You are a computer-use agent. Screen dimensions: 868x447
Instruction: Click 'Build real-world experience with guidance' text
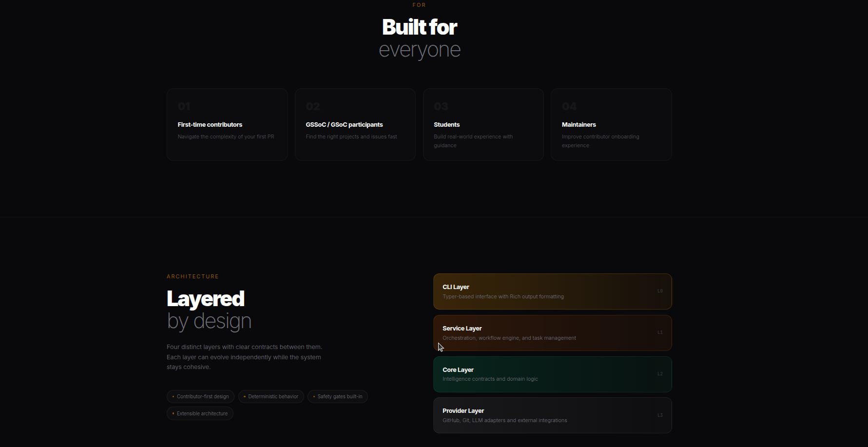tap(473, 141)
